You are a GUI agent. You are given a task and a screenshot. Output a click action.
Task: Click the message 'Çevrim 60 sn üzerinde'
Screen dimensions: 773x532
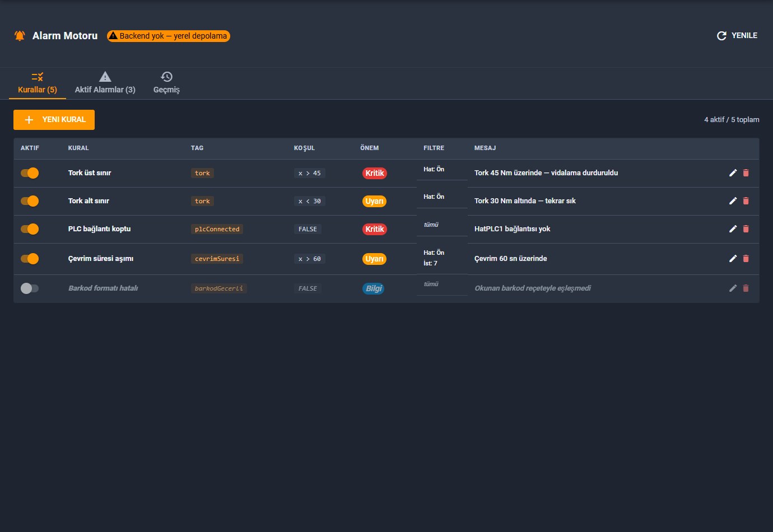[511, 259]
